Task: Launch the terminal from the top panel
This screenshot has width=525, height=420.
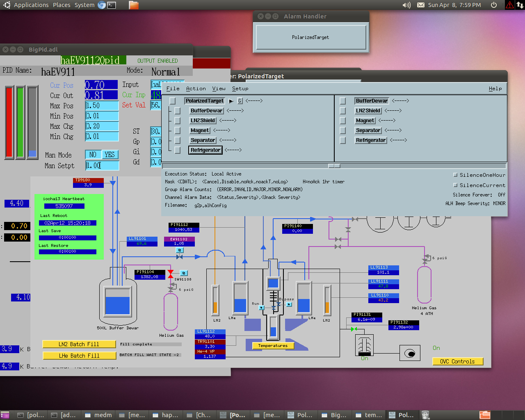Action: pos(112,5)
